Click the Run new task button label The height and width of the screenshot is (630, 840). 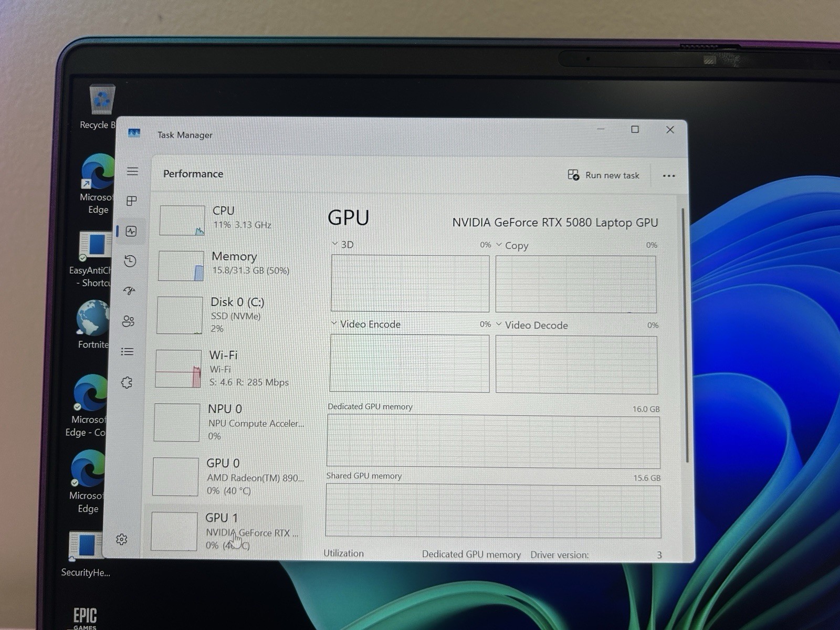pyautogui.click(x=612, y=175)
